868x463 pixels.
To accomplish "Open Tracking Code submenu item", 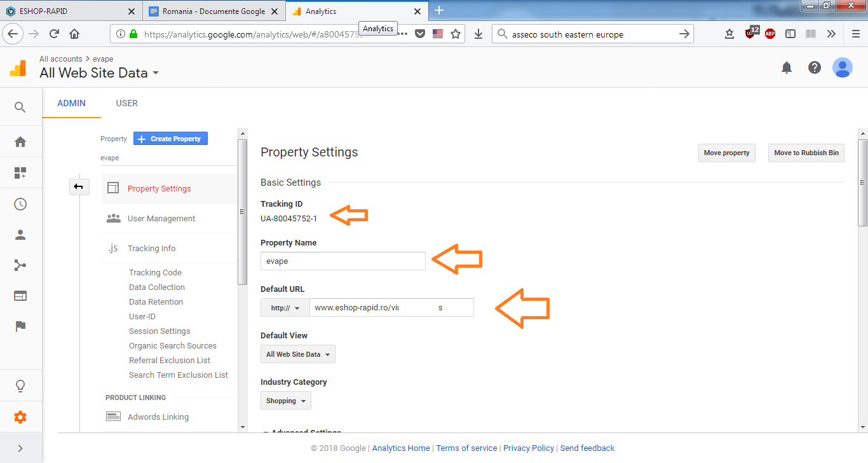I will pyautogui.click(x=155, y=272).
